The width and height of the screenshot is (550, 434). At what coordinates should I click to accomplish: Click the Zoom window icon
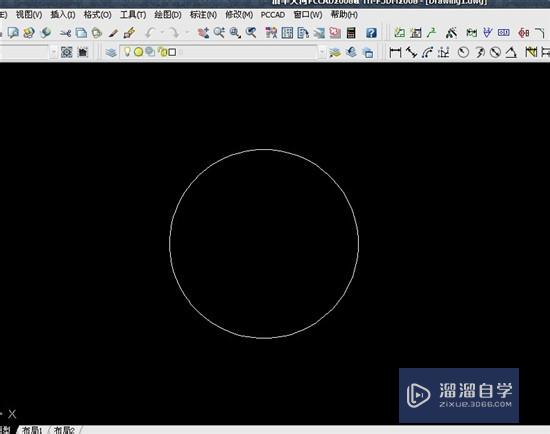[x=235, y=33]
